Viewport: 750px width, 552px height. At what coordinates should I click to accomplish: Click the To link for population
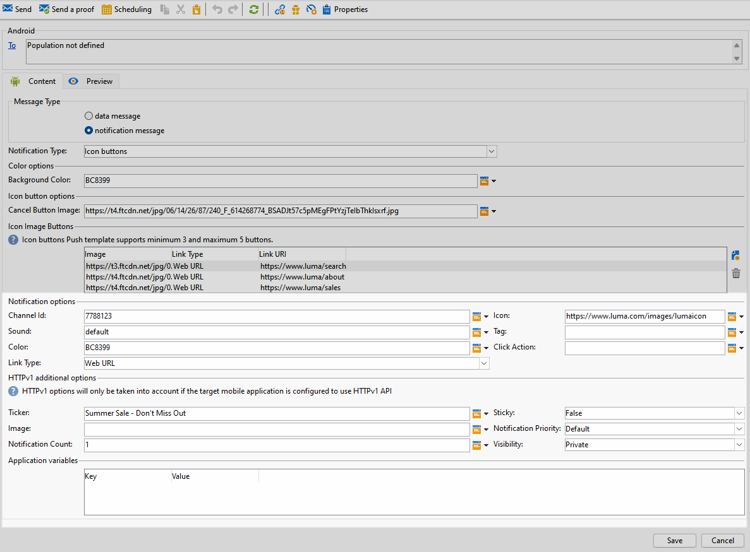point(12,45)
